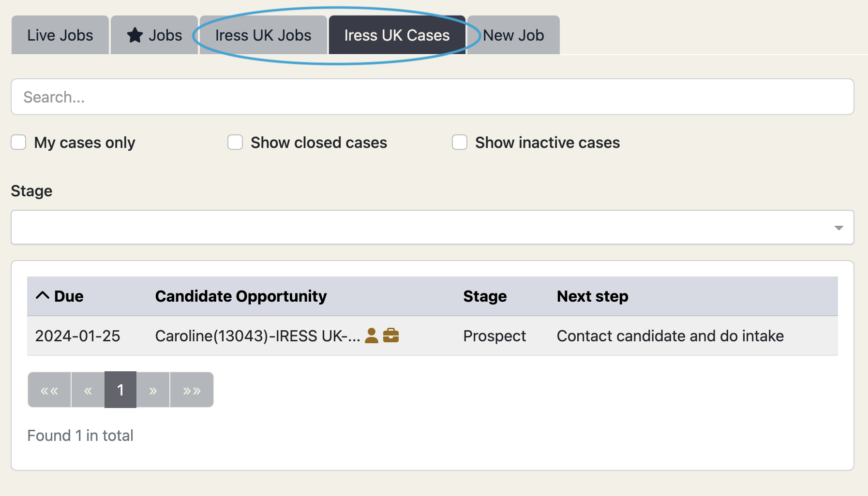The height and width of the screenshot is (496, 868).
Task: Enable Show inactive cases option
Action: [459, 142]
